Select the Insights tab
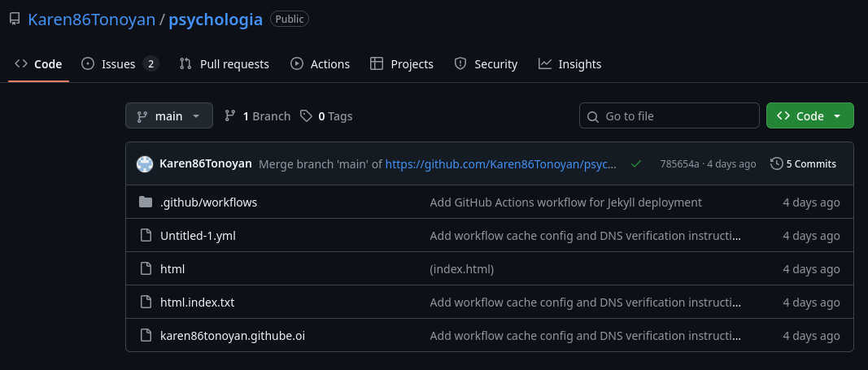 (569, 64)
